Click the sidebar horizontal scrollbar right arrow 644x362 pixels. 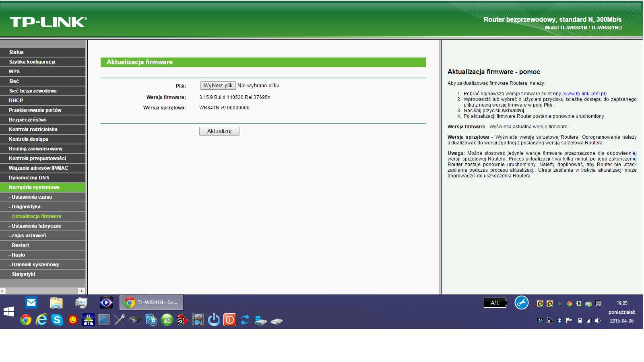point(82,291)
